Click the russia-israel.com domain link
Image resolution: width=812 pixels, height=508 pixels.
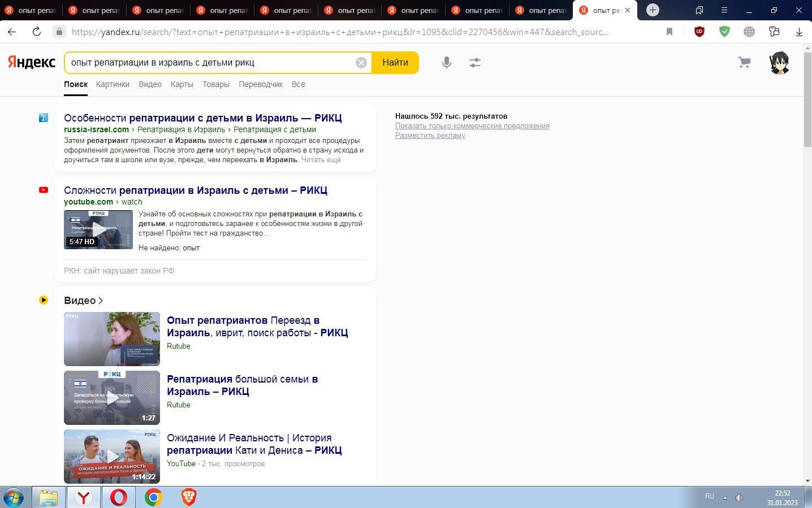(96, 129)
